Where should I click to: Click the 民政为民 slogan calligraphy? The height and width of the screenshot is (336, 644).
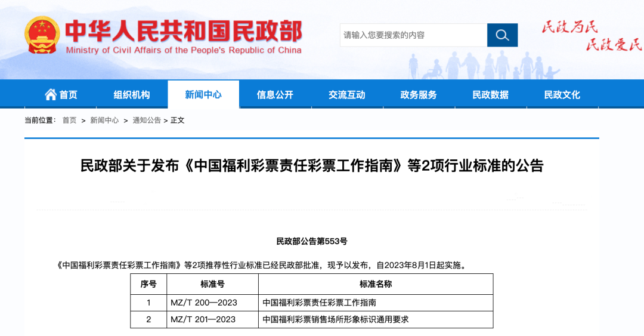click(569, 27)
